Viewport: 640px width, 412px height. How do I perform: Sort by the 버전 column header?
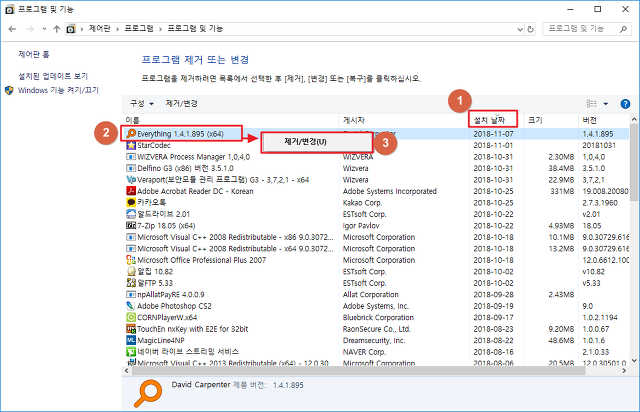[x=589, y=120]
